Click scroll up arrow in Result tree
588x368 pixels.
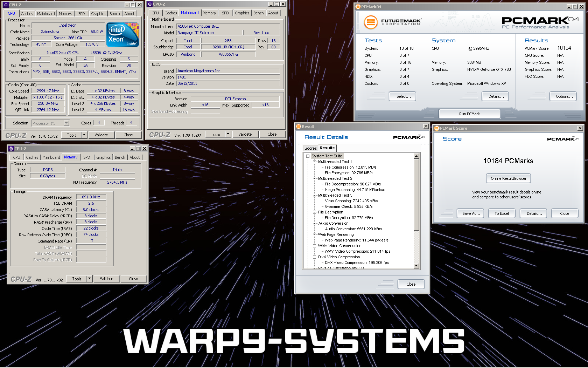416,156
